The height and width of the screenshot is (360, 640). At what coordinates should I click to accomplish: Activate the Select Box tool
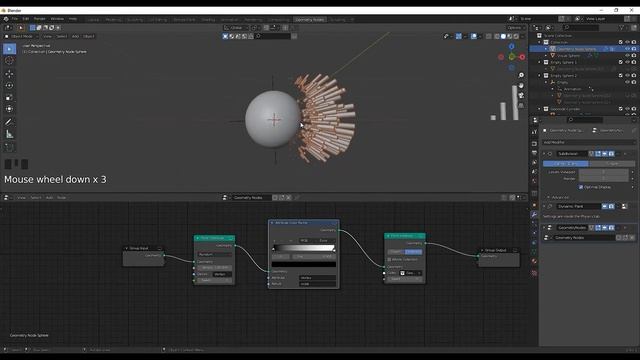click(x=9, y=49)
